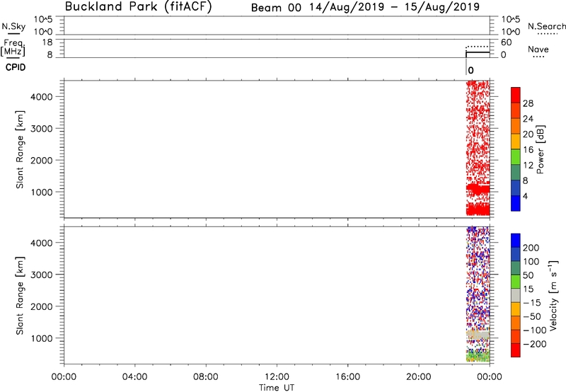
Task: Click the date range 14/Aug/2019 - 15/Aug/2019
Action: (394, 7)
